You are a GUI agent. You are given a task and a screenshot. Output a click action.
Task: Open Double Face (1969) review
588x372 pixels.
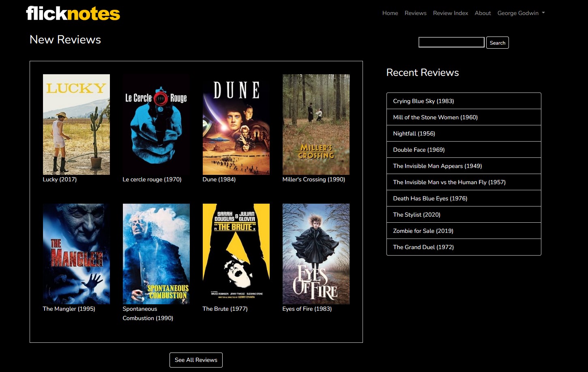pos(464,150)
